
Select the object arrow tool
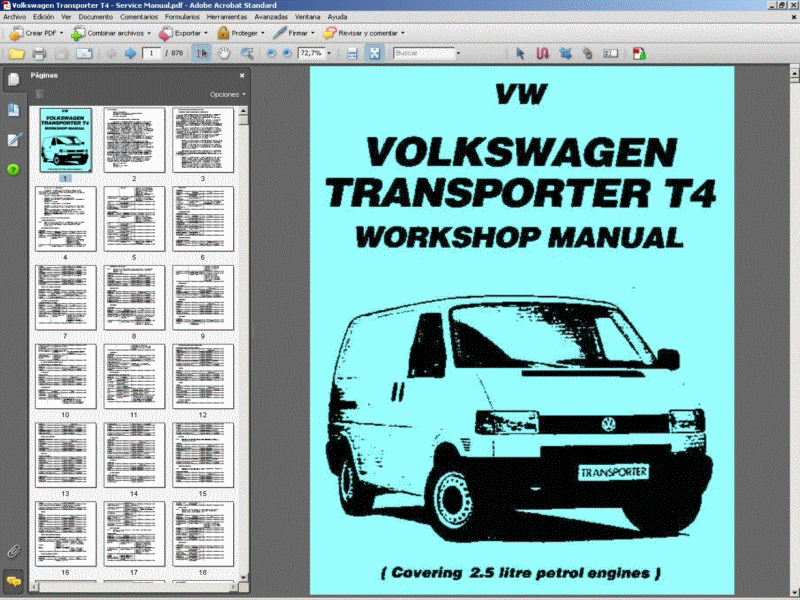[520, 54]
